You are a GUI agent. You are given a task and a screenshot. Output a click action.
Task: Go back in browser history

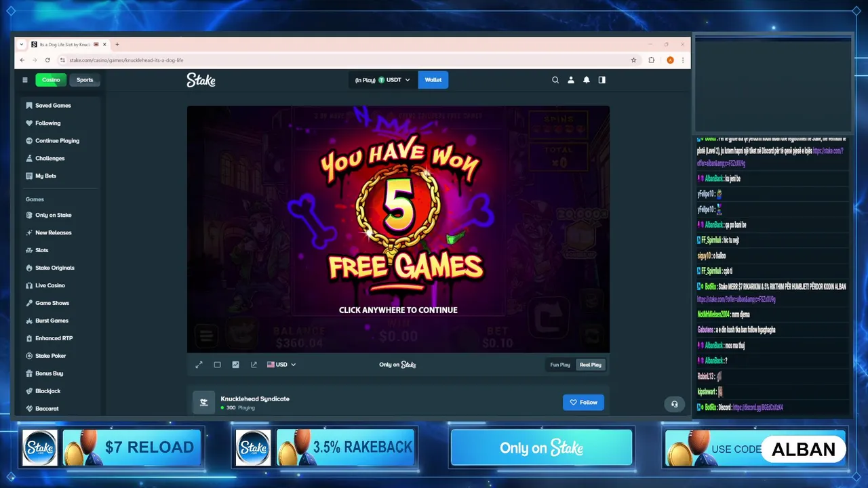[x=22, y=60]
